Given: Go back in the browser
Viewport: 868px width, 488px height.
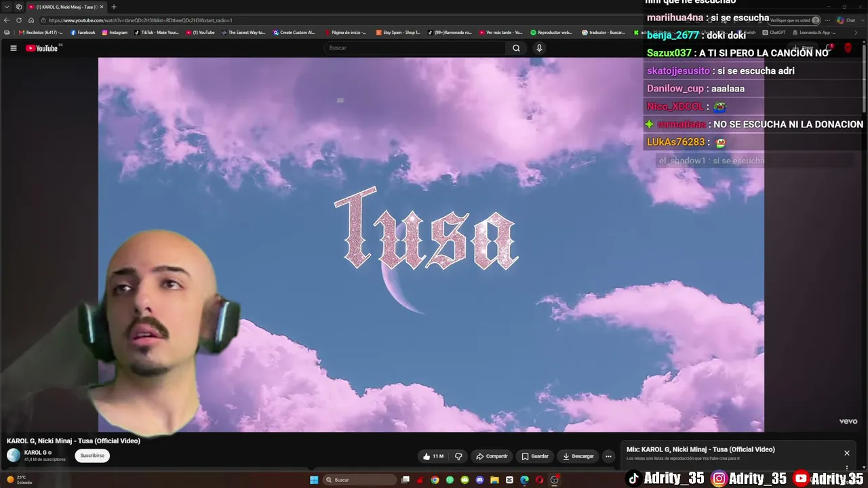Looking at the screenshot, I should (x=7, y=20).
